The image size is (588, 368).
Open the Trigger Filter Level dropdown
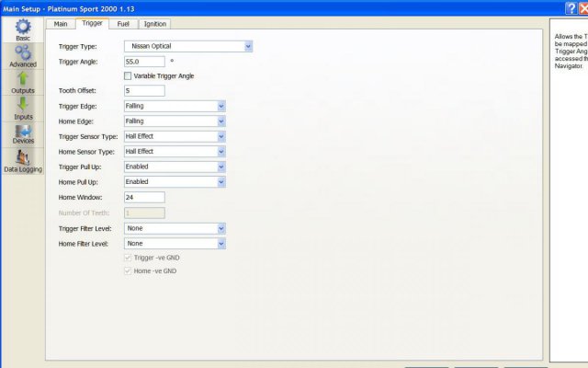click(x=221, y=228)
